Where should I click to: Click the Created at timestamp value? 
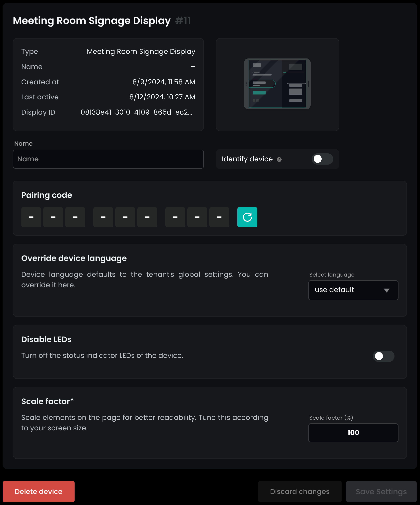tap(163, 82)
